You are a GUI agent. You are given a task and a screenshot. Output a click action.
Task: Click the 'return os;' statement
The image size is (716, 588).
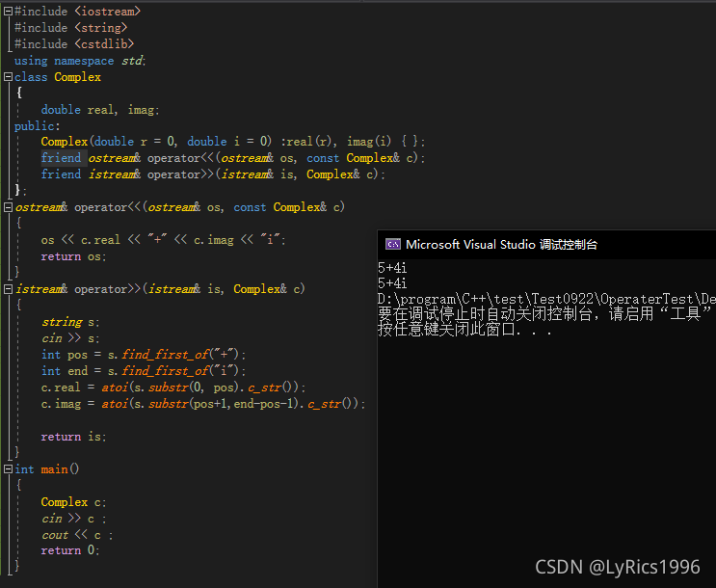73,256
